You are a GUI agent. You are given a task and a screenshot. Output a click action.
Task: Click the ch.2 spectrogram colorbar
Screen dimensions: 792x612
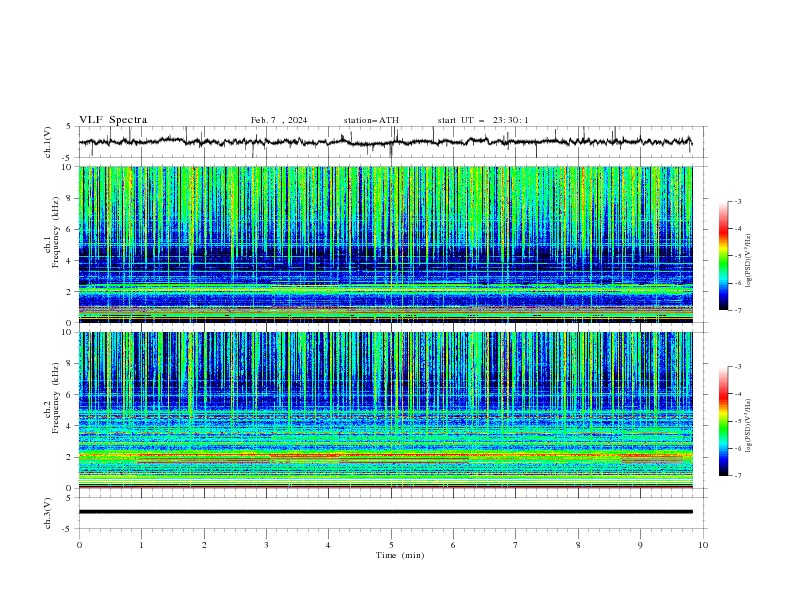click(x=723, y=421)
